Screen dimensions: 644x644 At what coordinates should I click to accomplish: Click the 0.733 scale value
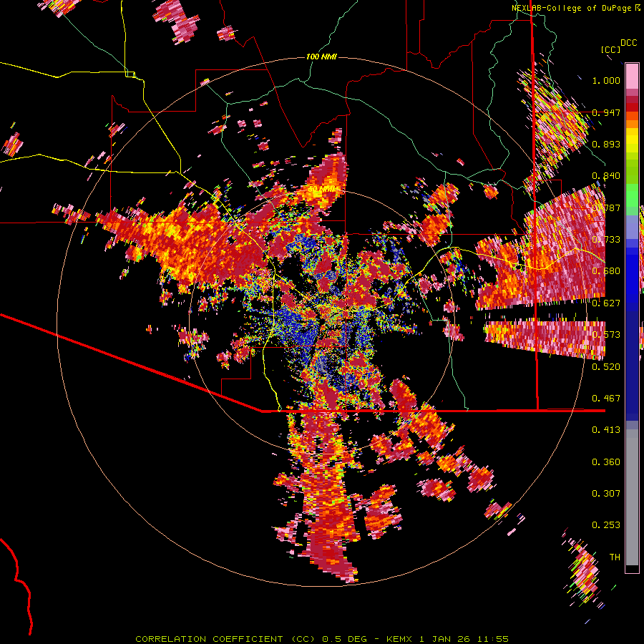coord(606,240)
